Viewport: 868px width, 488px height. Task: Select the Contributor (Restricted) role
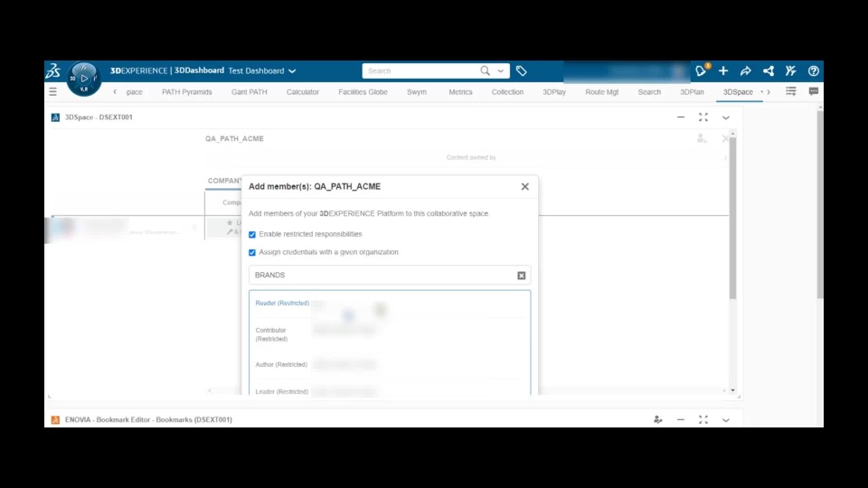point(272,334)
